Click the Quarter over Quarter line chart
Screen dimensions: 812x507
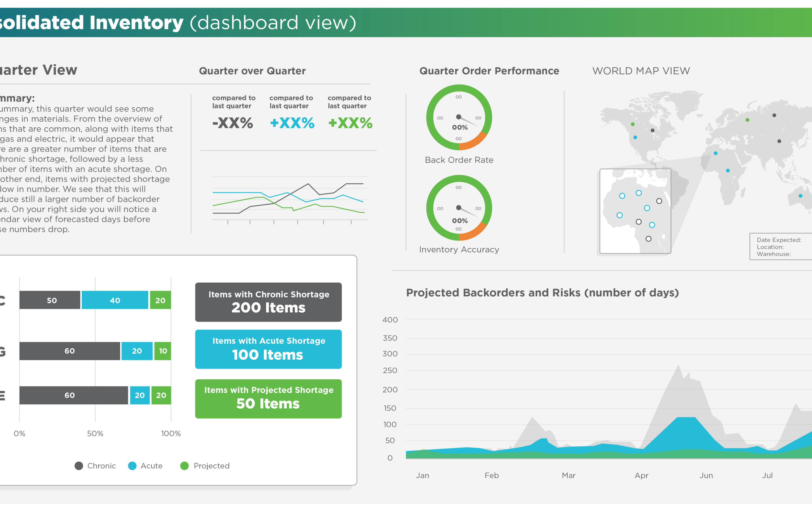pos(289,199)
